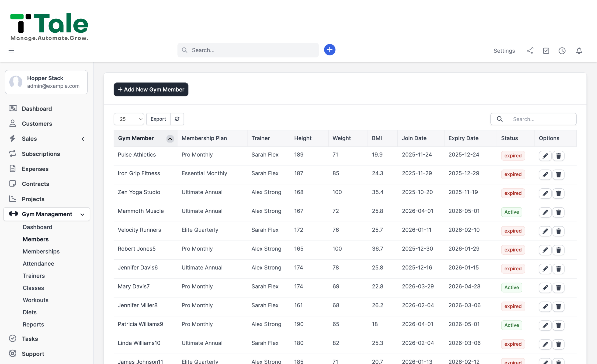Click the table Search input field
Image resolution: width=597 pixels, height=364 pixels.
click(542, 119)
